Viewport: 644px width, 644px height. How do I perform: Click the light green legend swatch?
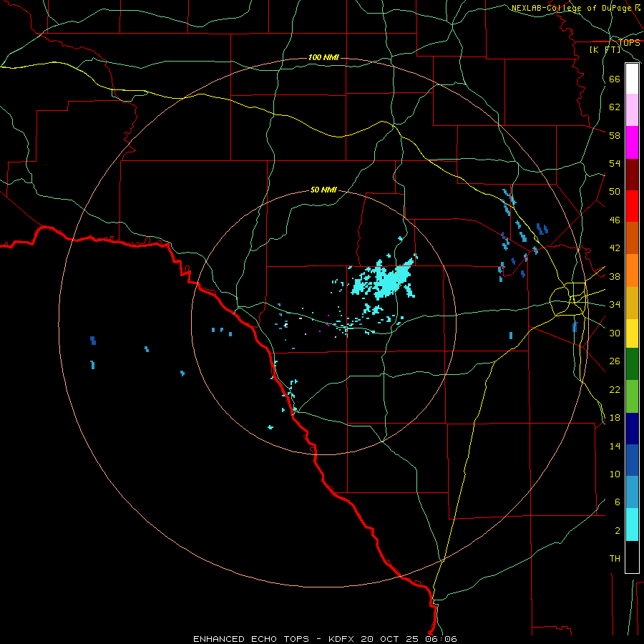632,396
